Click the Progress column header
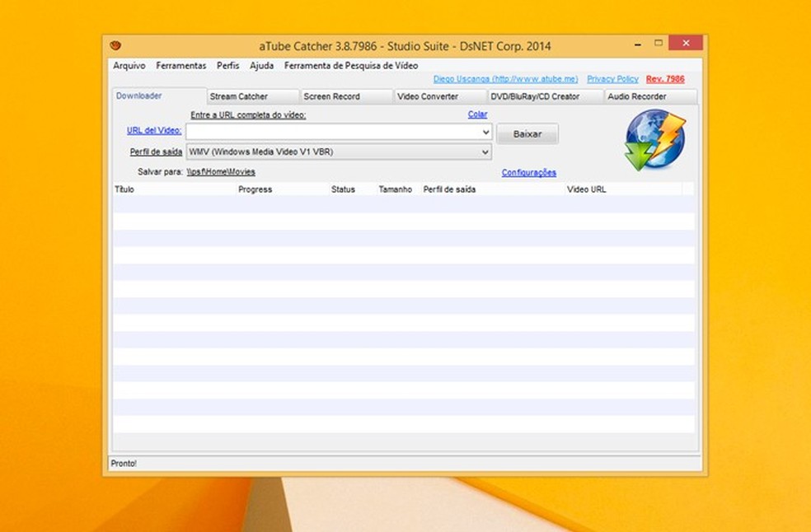811x532 pixels. point(255,189)
